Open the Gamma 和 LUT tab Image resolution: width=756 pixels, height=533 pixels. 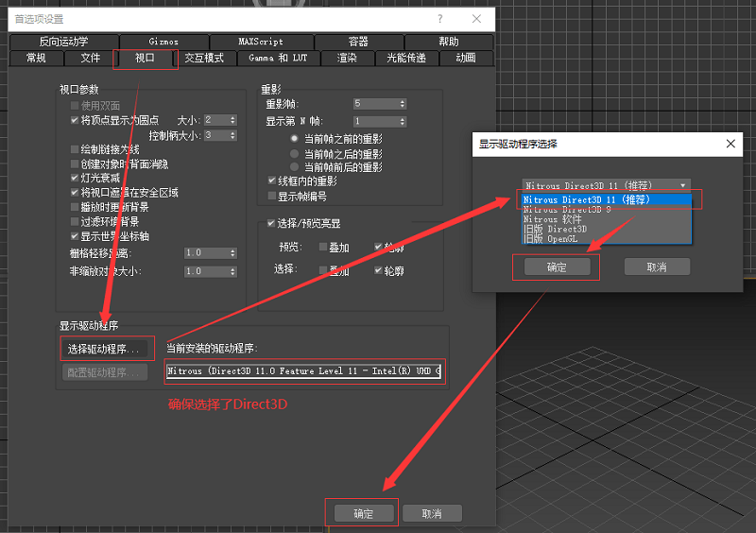click(x=278, y=58)
